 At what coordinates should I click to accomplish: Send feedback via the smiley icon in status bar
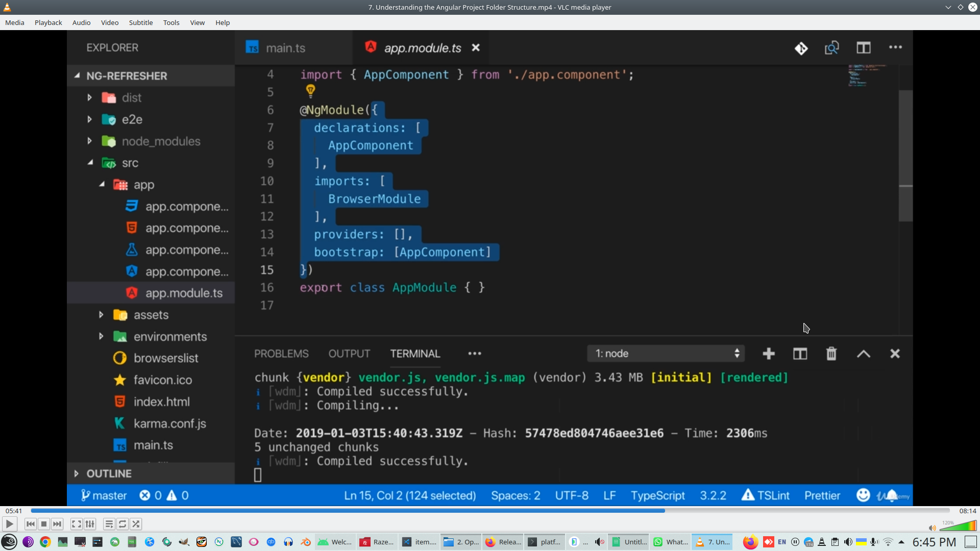pyautogui.click(x=863, y=495)
